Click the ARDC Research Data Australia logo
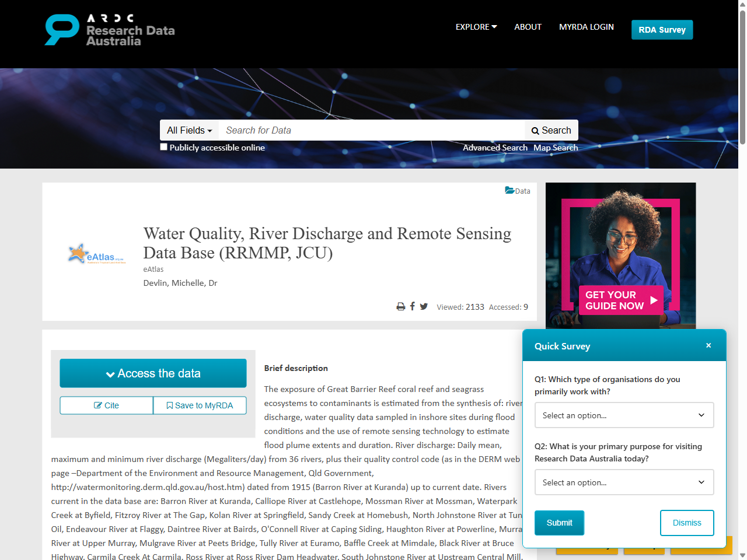747x560 pixels. [x=109, y=29]
